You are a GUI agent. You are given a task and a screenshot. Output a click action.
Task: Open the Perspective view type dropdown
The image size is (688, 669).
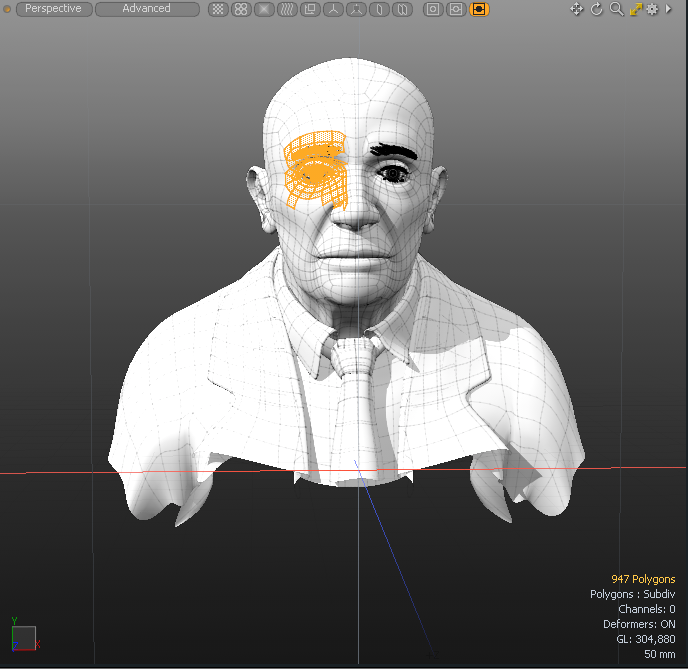(x=54, y=9)
